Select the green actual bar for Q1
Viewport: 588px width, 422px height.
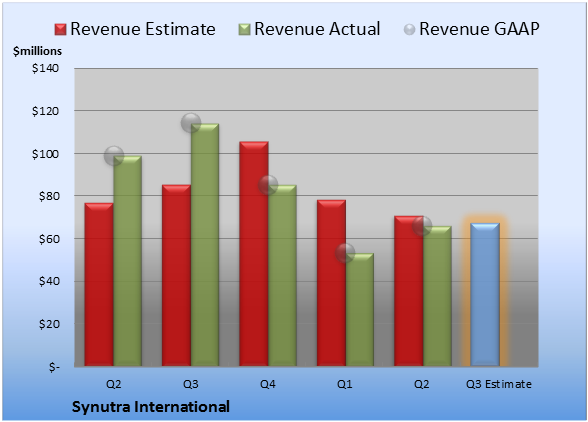pos(360,309)
